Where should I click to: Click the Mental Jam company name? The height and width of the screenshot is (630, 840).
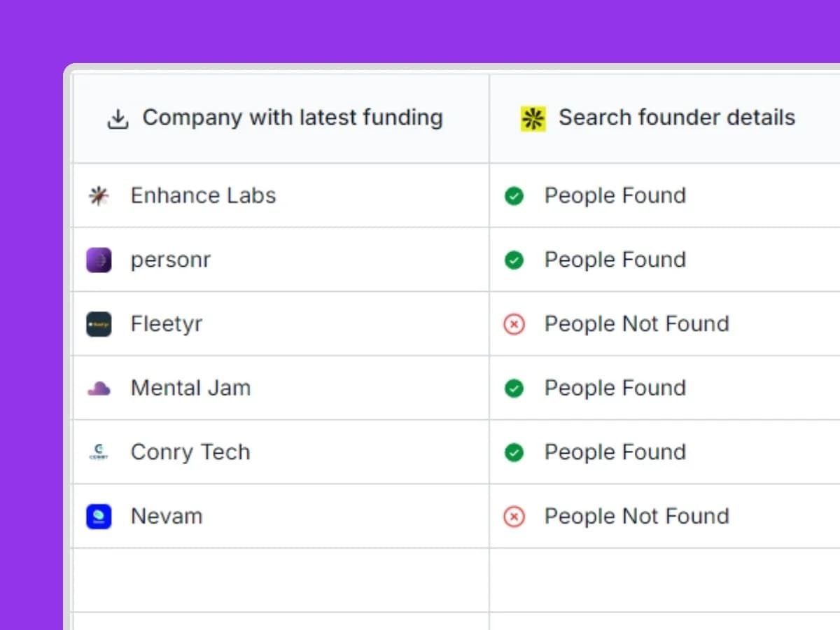(x=190, y=388)
